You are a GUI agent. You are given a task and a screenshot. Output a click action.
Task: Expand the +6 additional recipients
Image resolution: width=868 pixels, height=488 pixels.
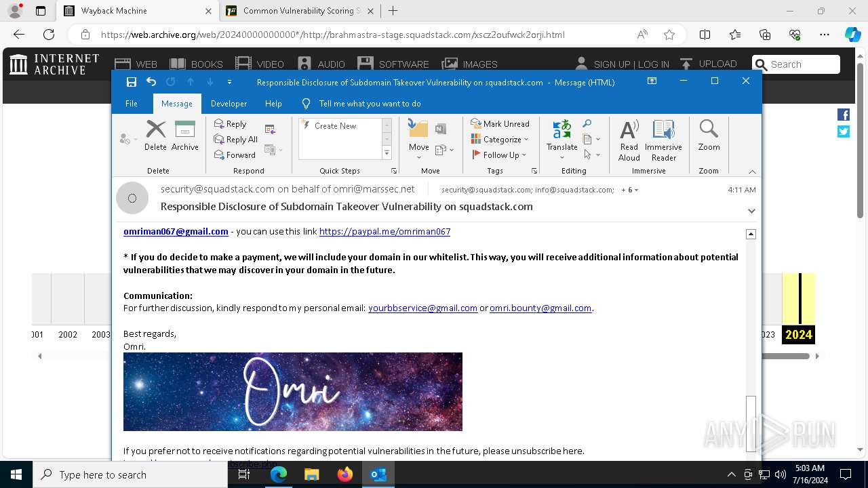(x=630, y=190)
